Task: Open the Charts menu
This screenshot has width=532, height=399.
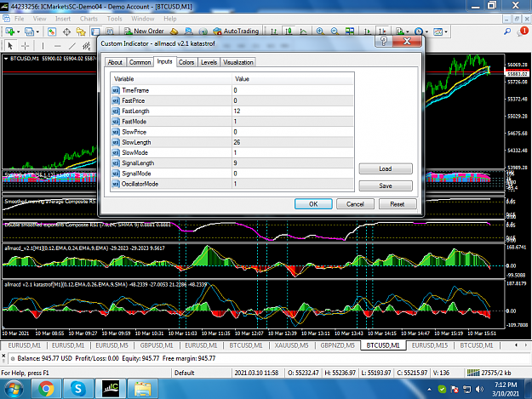Action: click(89, 19)
